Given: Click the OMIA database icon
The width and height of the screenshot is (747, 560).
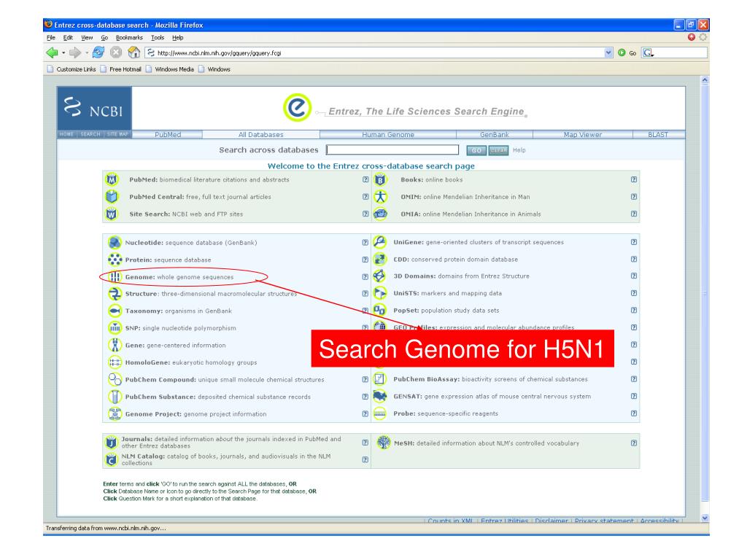Looking at the screenshot, I should pyautogui.click(x=380, y=214).
